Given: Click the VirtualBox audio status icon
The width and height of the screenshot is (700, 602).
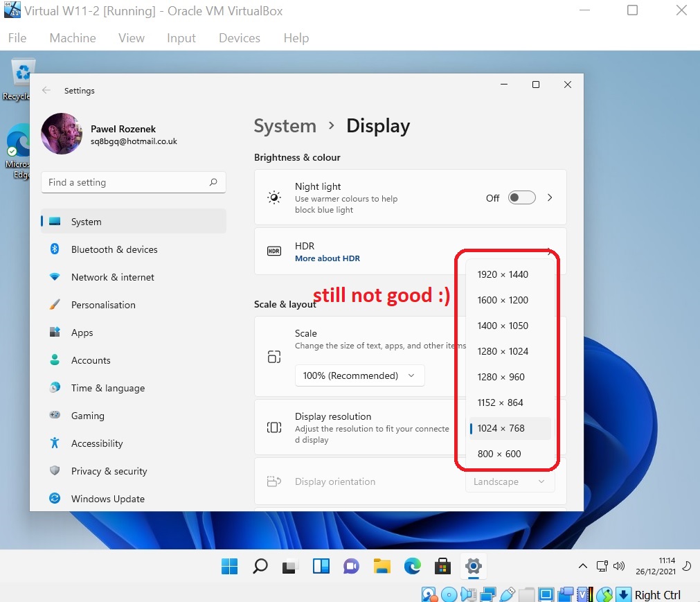Looking at the screenshot, I should 468,594.
